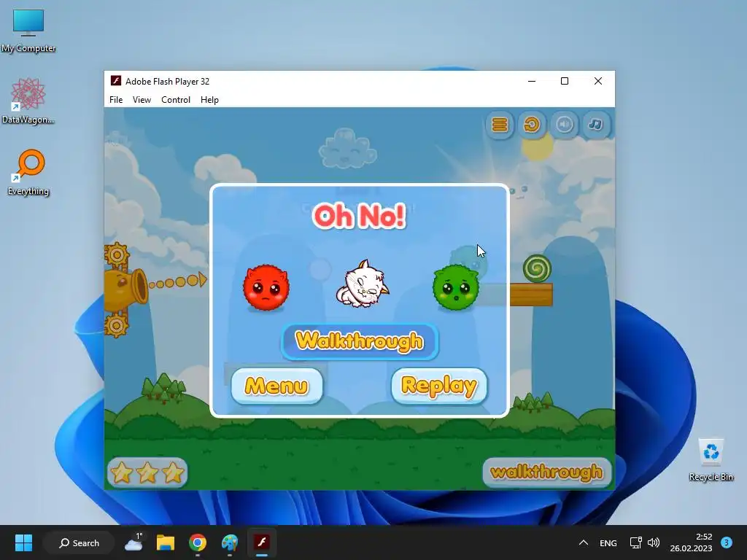The height and width of the screenshot is (560, 747).
Task: Click the Replay button
Action: [x=439, y=386]
